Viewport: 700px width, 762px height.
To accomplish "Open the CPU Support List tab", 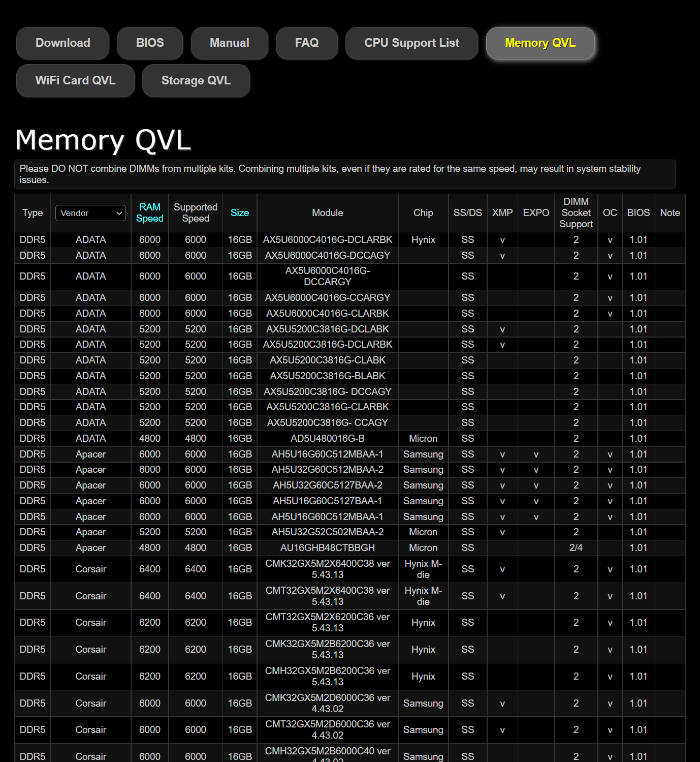I will point(412,43).
